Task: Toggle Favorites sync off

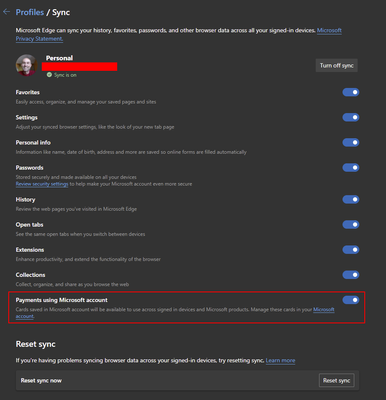Action: click(x=351, y=92)
